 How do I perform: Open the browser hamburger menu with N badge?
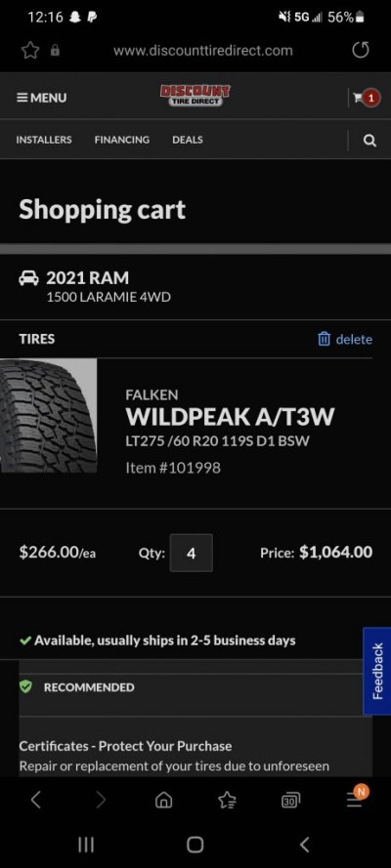357,797
